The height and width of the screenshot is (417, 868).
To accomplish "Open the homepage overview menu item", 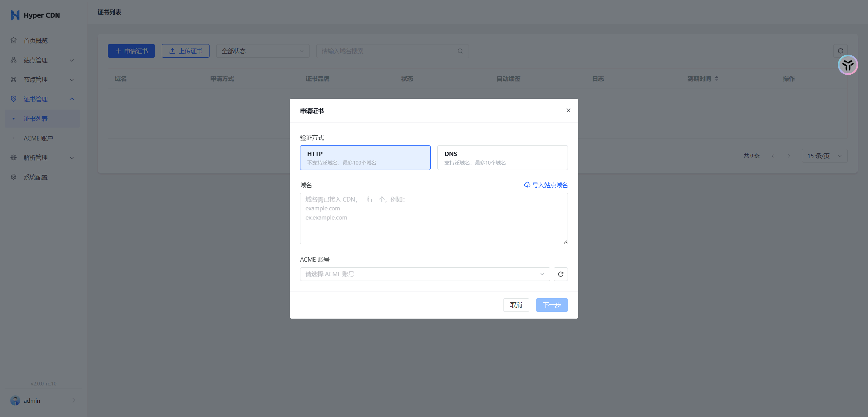I will [36, 41].
